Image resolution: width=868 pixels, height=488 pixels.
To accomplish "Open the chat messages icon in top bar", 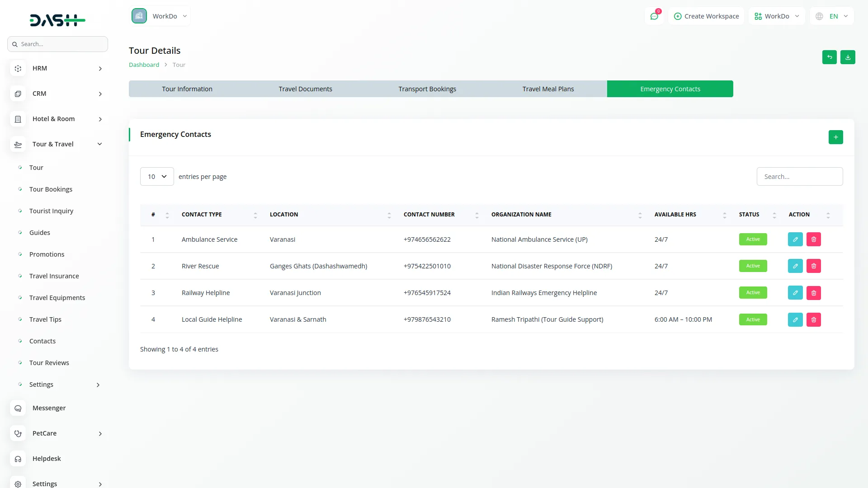I will click(654, 16).
